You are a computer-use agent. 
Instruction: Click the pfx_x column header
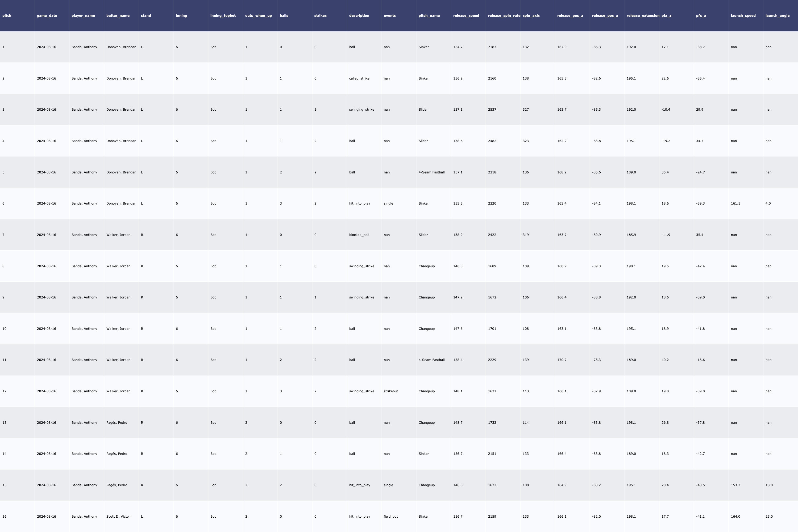pyautogui.click(x=701, y=16)
